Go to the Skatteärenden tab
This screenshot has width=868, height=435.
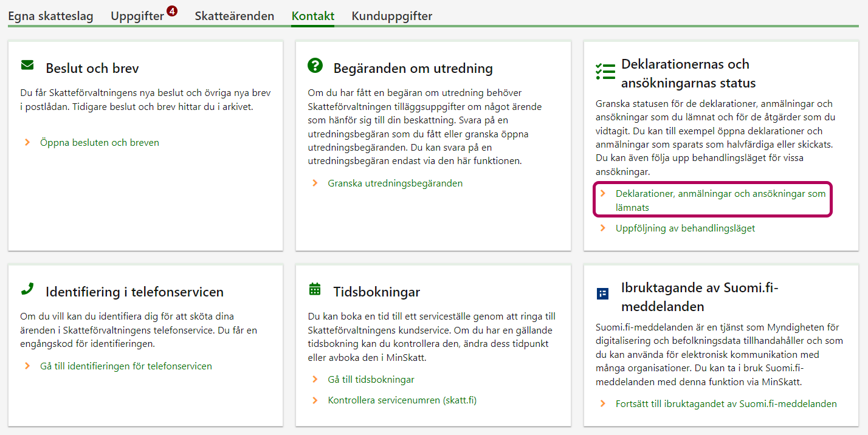coord(234,16)
